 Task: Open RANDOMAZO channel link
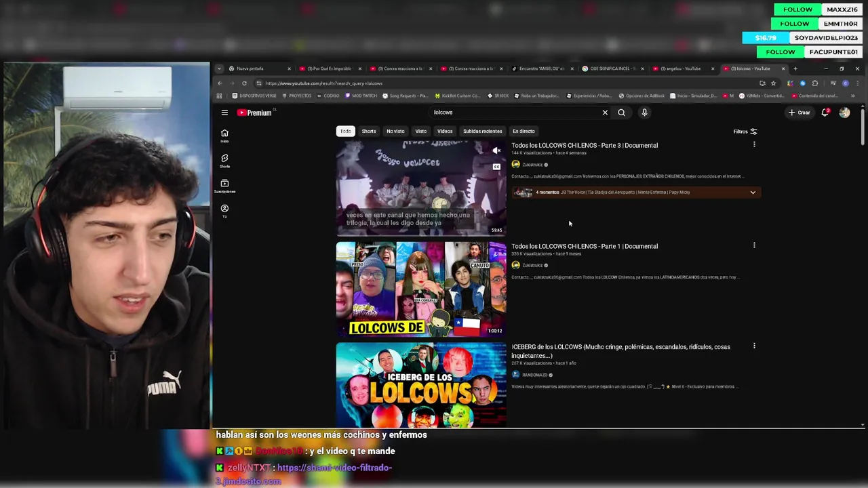pyautogui.click(x=534, y=375)
